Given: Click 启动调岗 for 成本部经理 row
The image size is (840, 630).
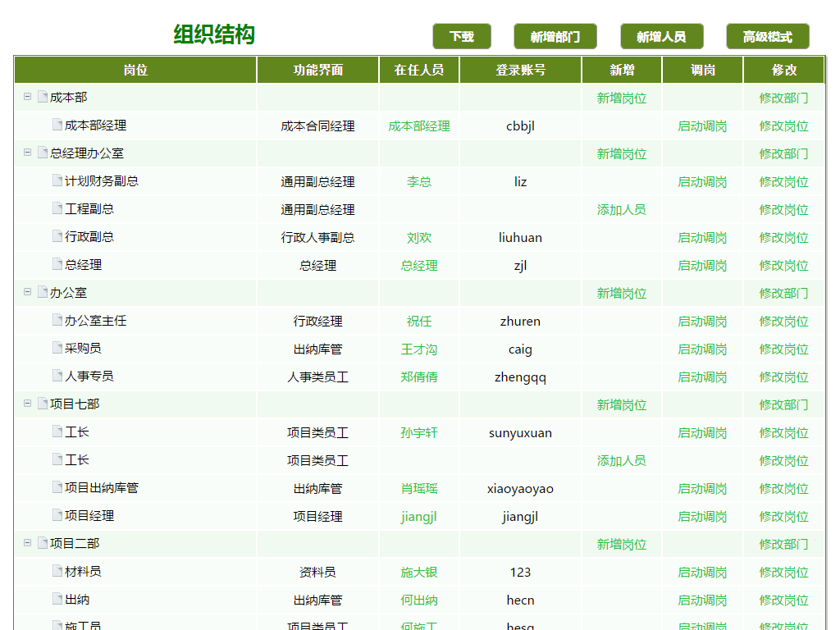Looking at the screenshot, I should (x=702, y=126).
